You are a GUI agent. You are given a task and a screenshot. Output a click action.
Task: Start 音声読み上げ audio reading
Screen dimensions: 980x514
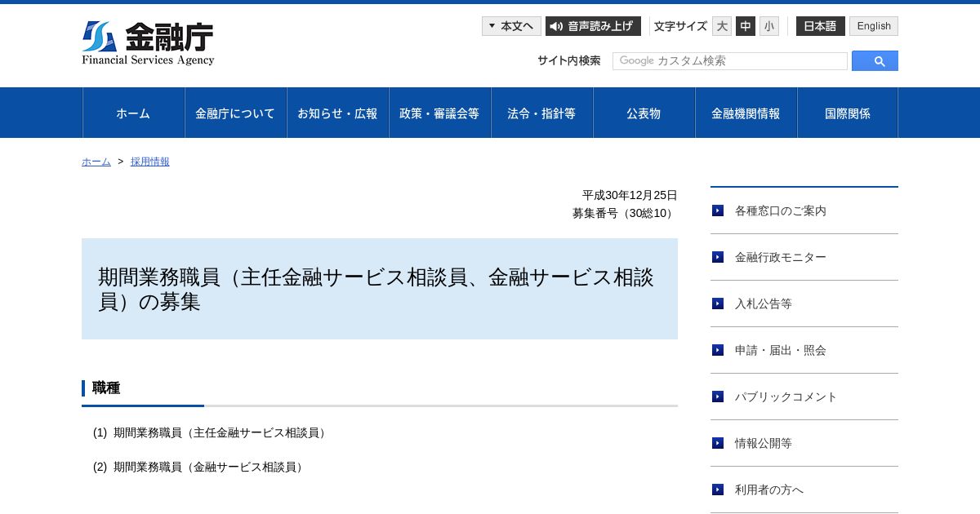pos(593,26)
